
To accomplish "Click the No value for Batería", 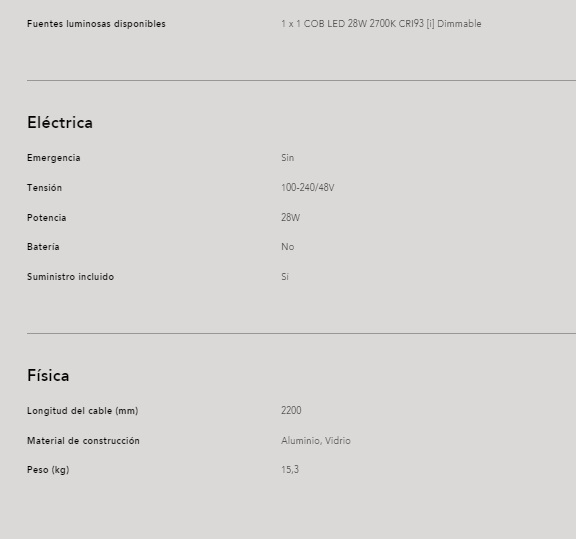I will point(288,247).
